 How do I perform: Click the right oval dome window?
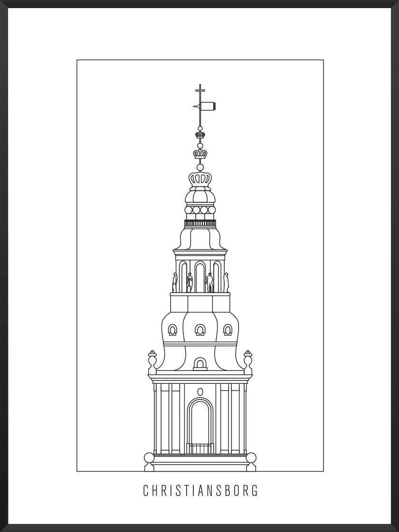coord(228,330)
